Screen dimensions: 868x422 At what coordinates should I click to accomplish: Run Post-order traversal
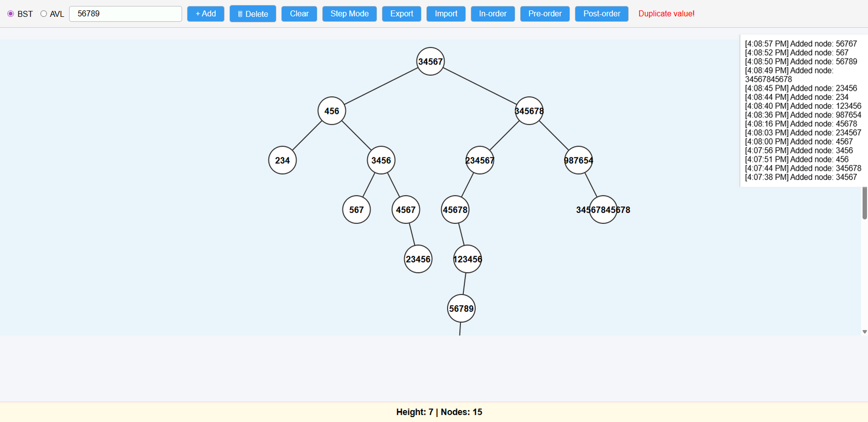(x=602, y=14)
